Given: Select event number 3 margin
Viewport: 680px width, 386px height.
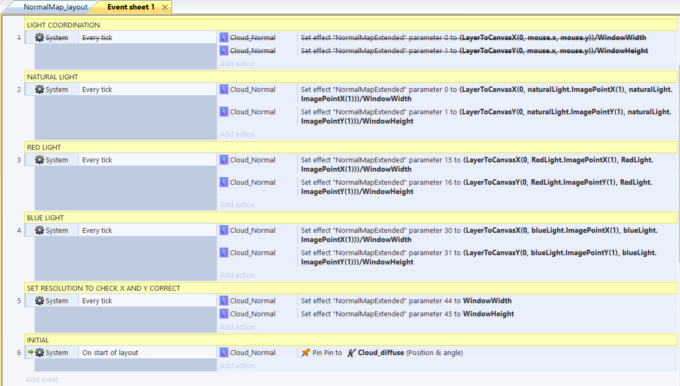Looking at the screenshot, I should click(x=19, y=160).
